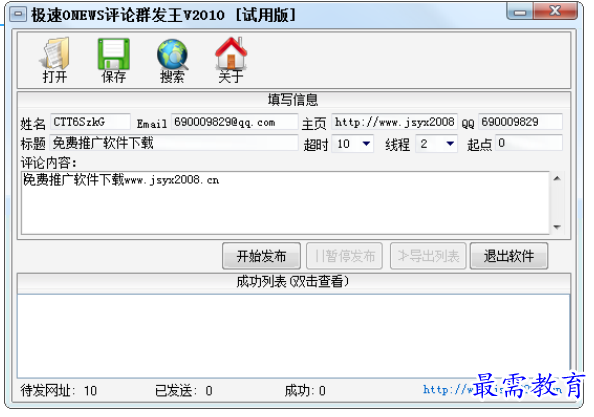Start posting with 开始发布 button
Screen dimensions: 594x417
click(261, 256)
